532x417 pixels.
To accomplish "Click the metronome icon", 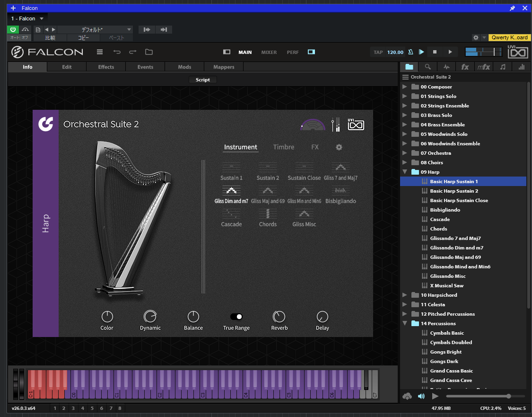I will click(x=410, y=52).
